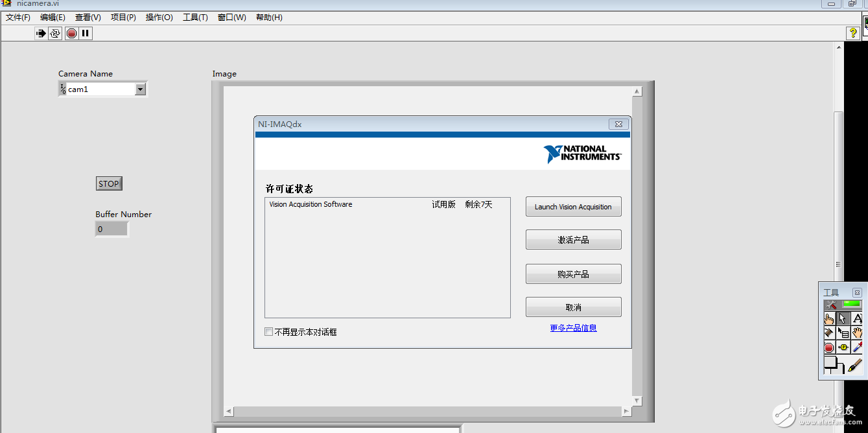The image size is (868, 433).
Task: Click the 购买产品 button
Action: point(573,274)
